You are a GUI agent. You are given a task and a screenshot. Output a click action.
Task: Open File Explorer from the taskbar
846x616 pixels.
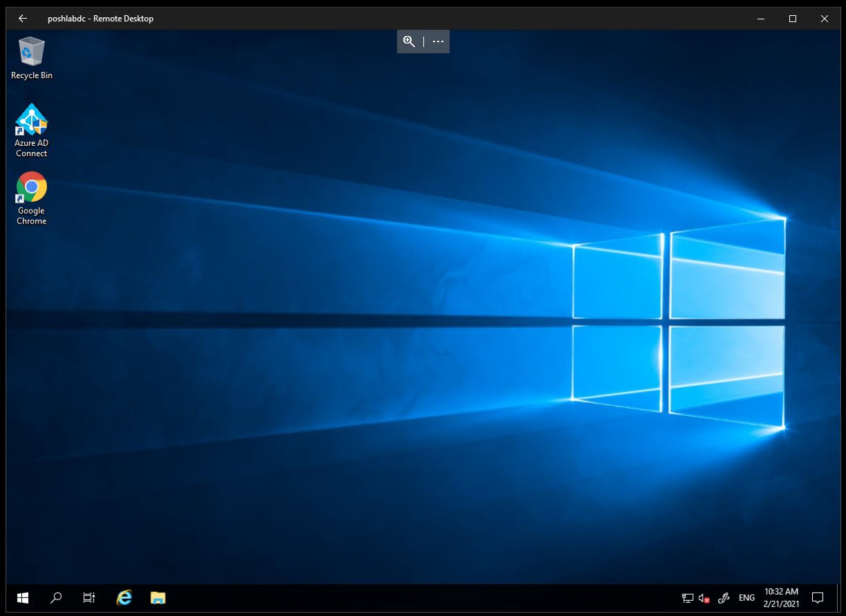(158, 597)
